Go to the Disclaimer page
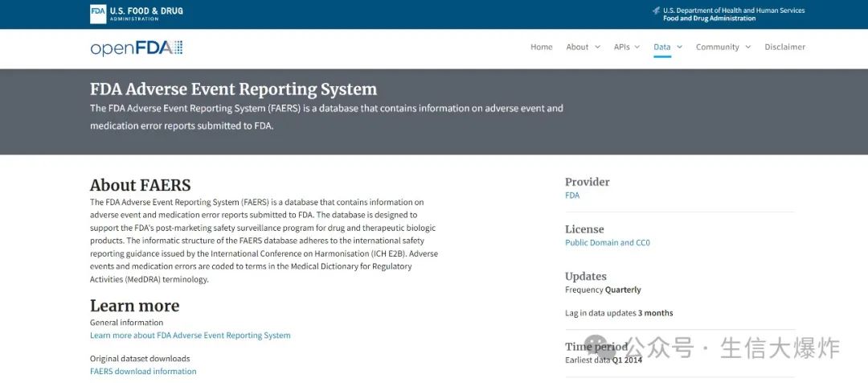This screenshot has width=868, height=383. pos(785,47)
